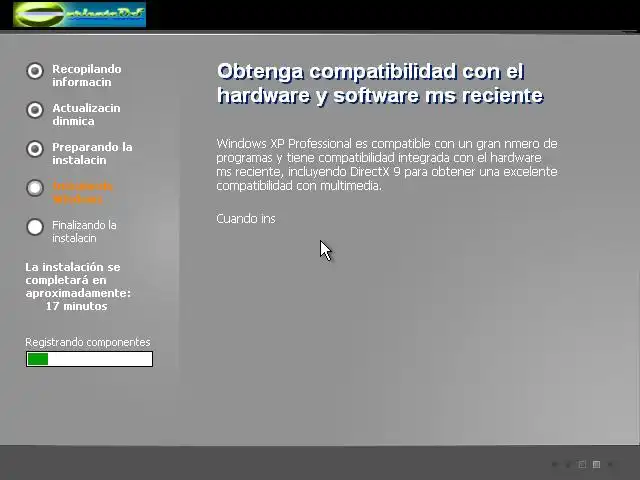Click the green 'Registrando componentes' progress bar
Image resolution: width=640 pixels, height=480 pixels.
click(89, 359)
